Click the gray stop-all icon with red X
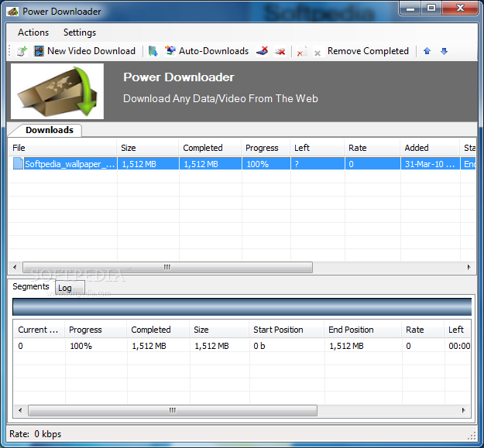484x448 pixels. click(x=280, y=52)
